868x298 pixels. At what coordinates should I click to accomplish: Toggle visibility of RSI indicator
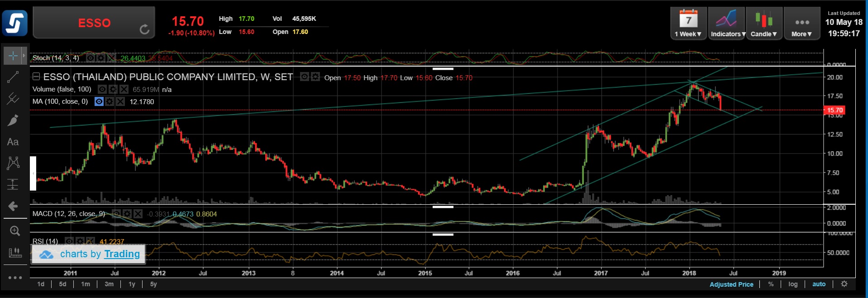[69, 241]
